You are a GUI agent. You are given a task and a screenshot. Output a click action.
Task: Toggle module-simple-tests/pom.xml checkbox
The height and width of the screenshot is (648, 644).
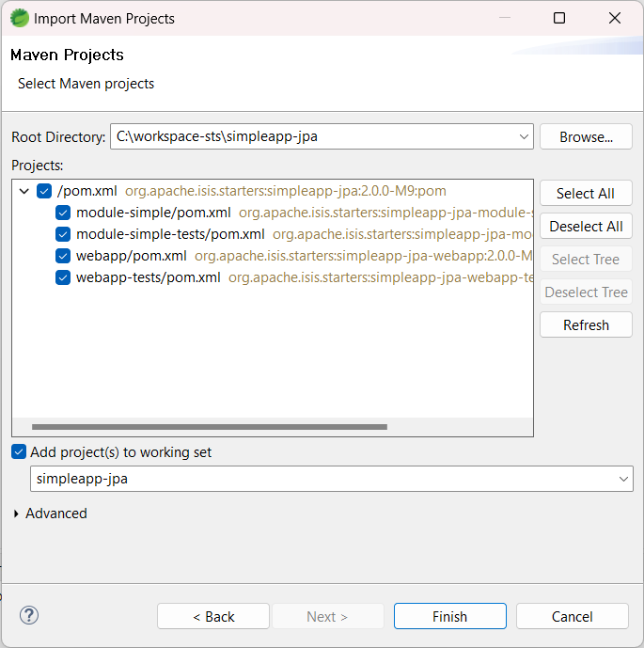pos(63,234)
